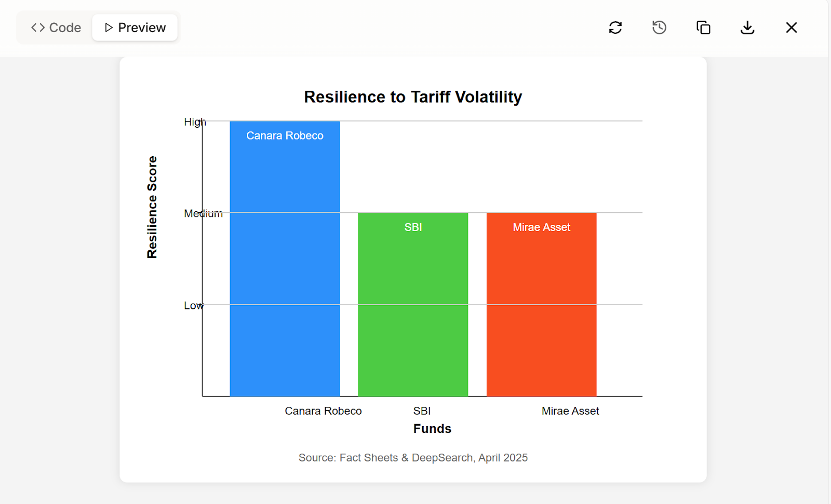Click the chart title 'Resilience to Tariff Volatility'

(x=413, y=97)
